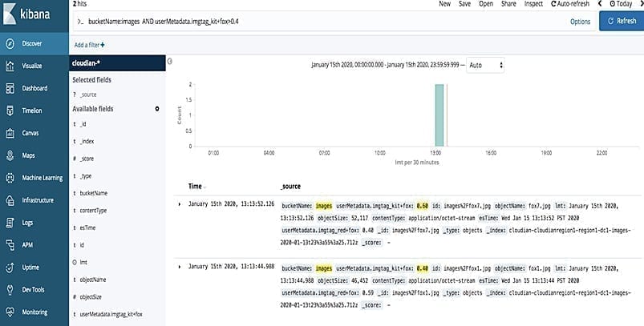Click the histogram bar at 13:00

tap(439, 115)
